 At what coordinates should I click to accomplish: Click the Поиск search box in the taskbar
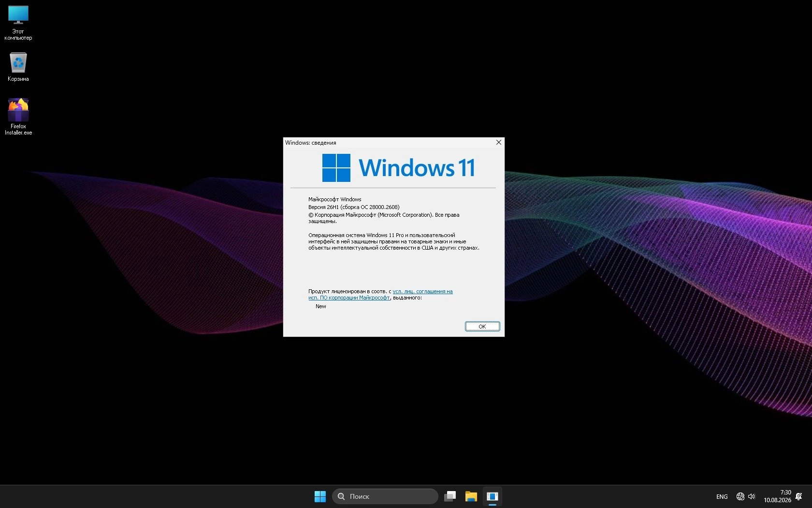(x=385, y=496)
